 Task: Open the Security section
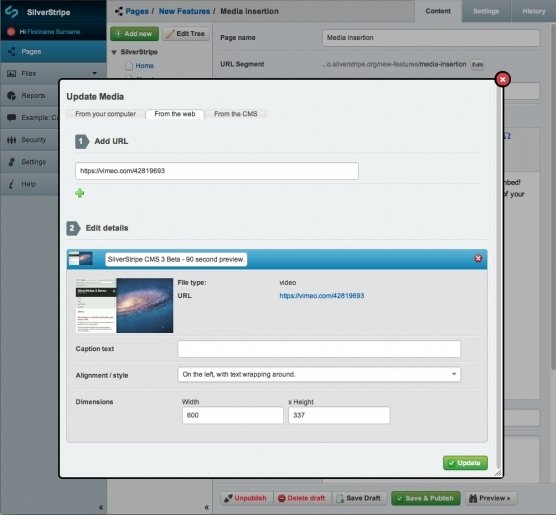(x=30, y=140)
